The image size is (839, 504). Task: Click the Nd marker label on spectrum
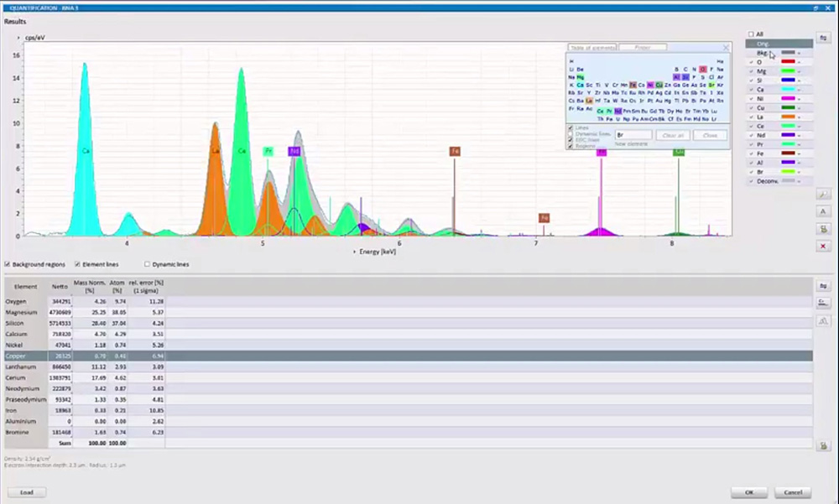(294, 152)
